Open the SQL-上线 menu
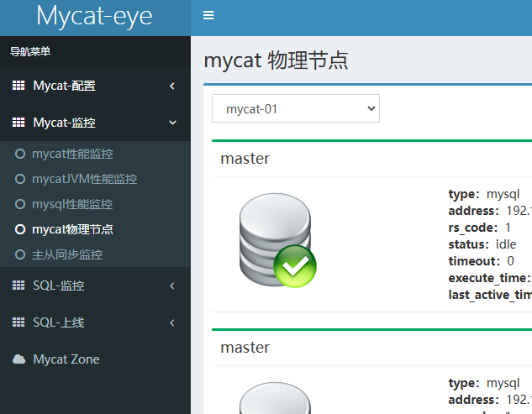 [95, 322]
